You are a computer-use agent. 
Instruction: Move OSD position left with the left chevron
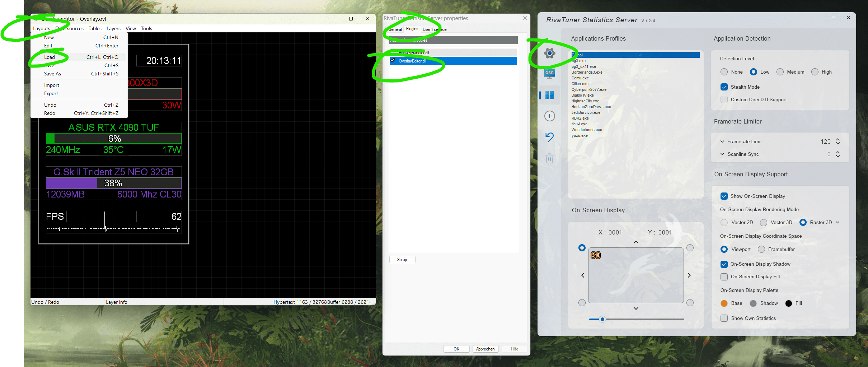(583, 275)
